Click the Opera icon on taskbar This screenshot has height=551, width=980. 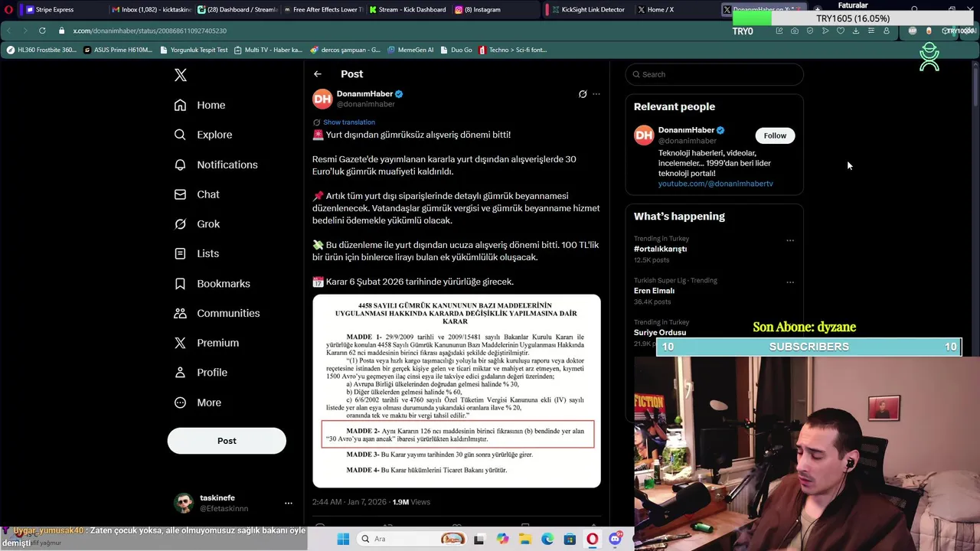593,539
